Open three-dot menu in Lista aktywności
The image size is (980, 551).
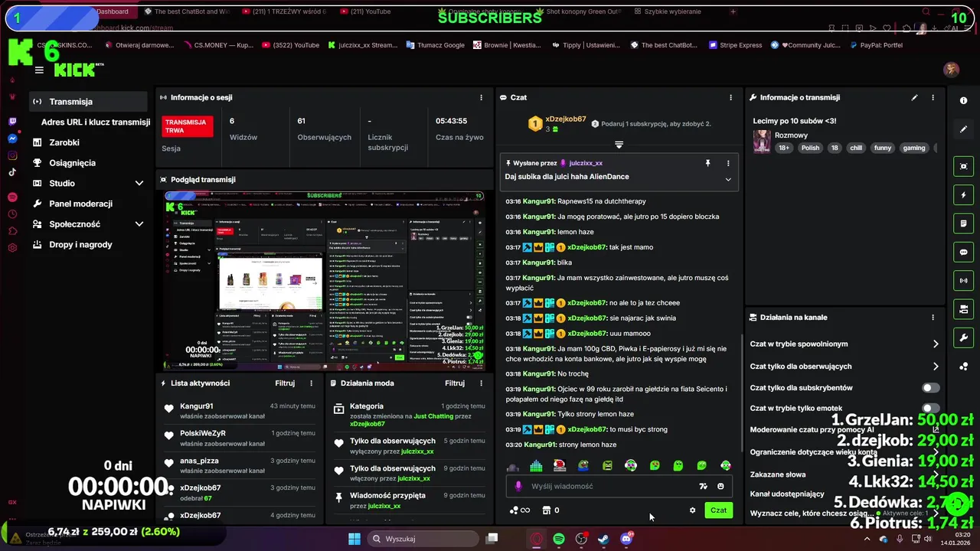pyautogui.click(x=311, y=383)
